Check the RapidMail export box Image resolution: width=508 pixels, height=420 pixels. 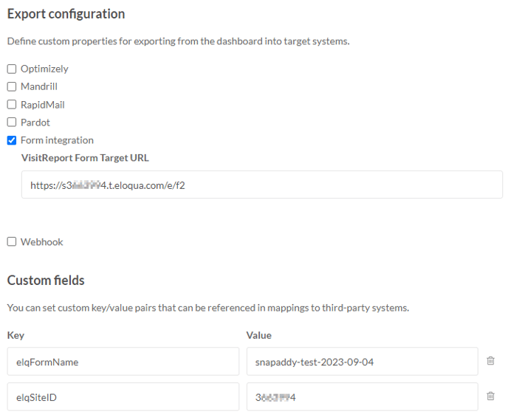point(12,105)
